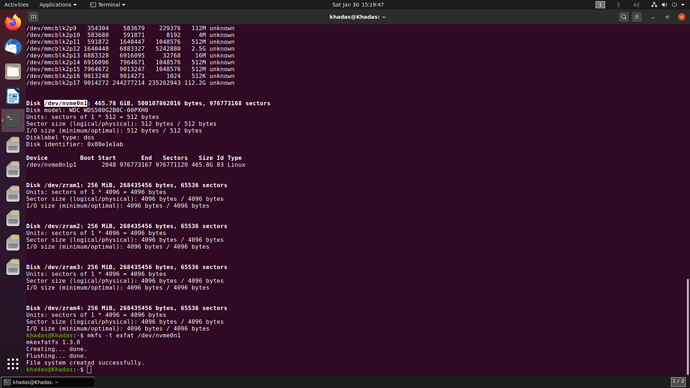Viewport: 690px width, 388px height.
Task: Select the khadas@Khadas task in the bottom panel
Action: [48, 382]
